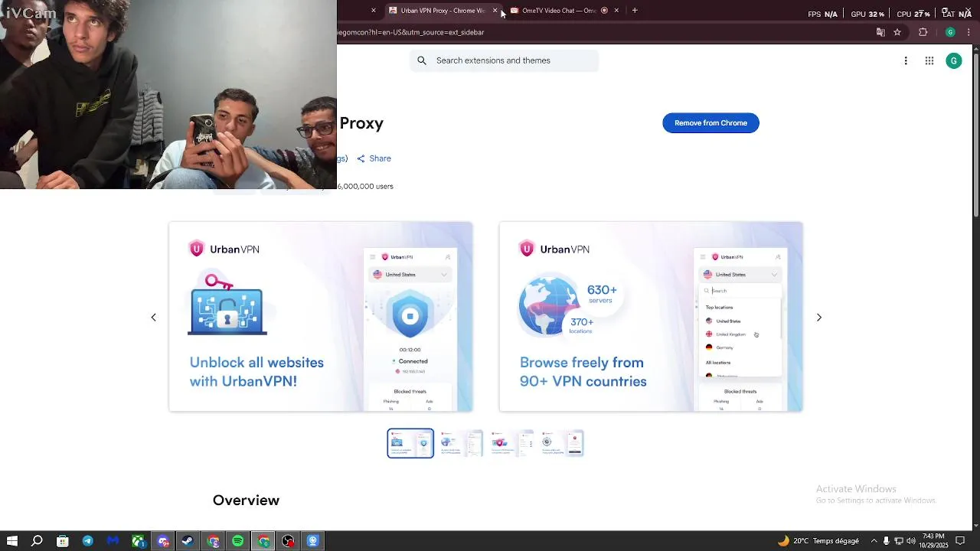
Task: Open the volume tray icon
Action: tap(911, 541)
